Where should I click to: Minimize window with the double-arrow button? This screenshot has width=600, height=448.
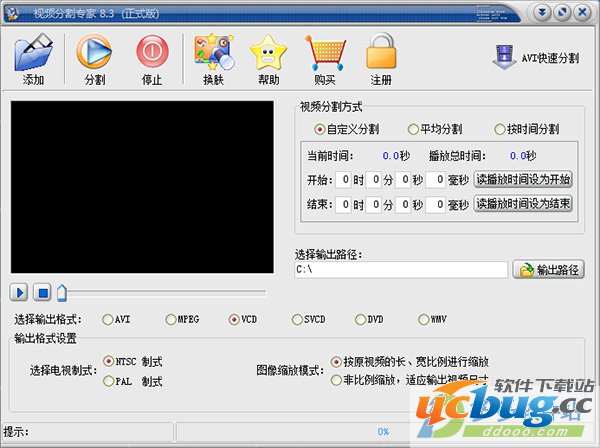(542, 13)
